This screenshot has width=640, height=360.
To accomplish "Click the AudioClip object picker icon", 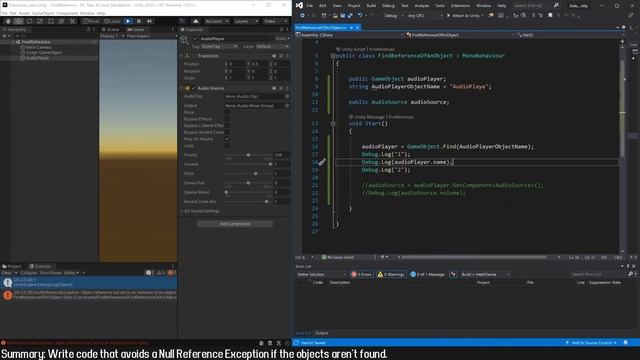I will point(287,97).
